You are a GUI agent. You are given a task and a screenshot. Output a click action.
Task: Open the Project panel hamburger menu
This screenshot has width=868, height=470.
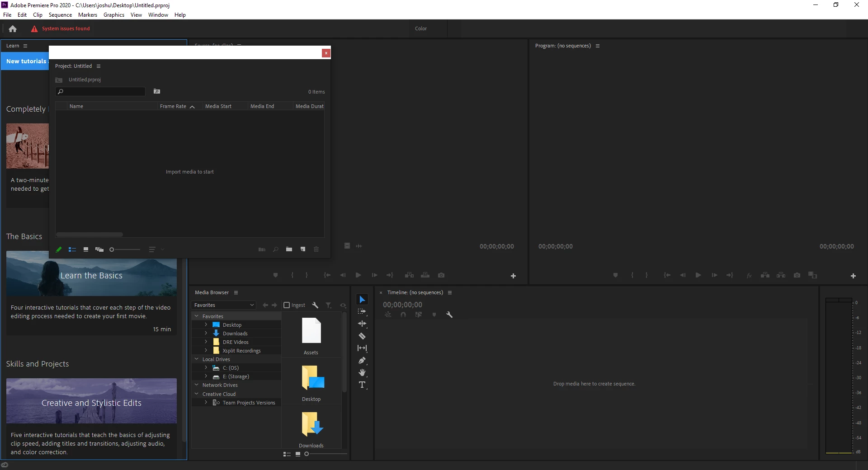pyautogui.click(x=99, y=66)
